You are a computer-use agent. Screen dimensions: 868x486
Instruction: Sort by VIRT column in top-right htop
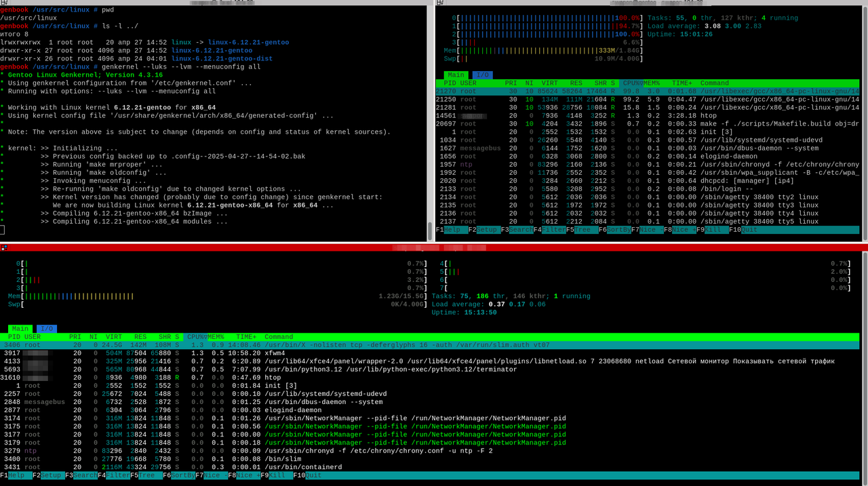pos(549,83)
